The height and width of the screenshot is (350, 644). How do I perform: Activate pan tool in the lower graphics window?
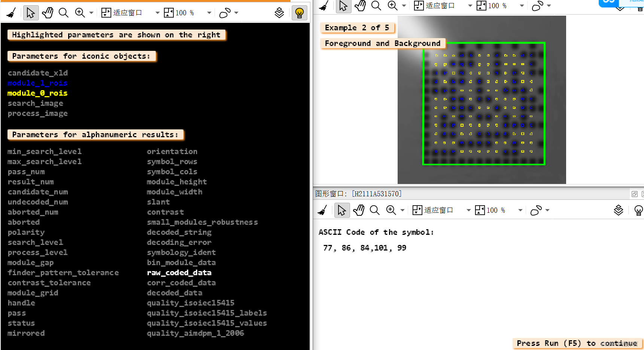point(358,210)
